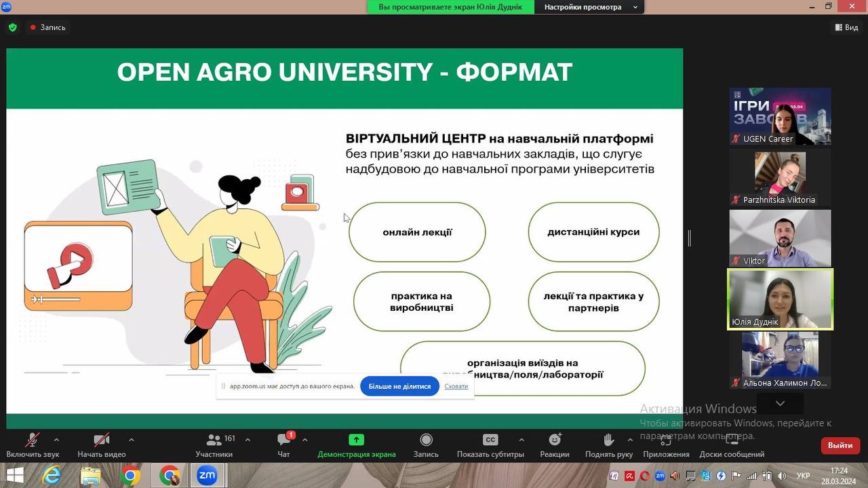Click the Демонстрация экрана share screen icon
This screenshot has width=868, height=488.
[x=356, y=440]
